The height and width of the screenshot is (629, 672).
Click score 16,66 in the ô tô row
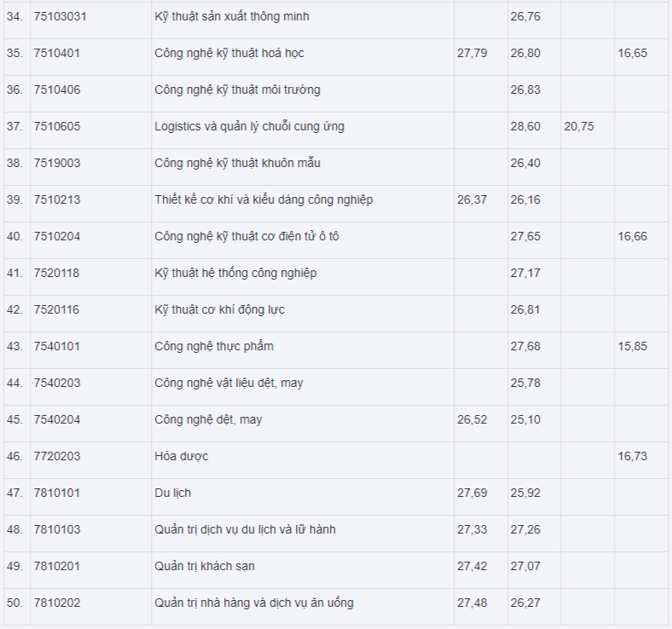pyautogui.click(x=632, y=236)
